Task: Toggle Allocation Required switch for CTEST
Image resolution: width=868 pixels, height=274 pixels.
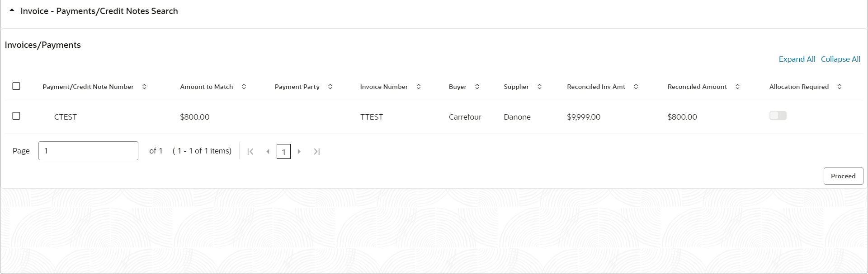Action: (778, 116)
